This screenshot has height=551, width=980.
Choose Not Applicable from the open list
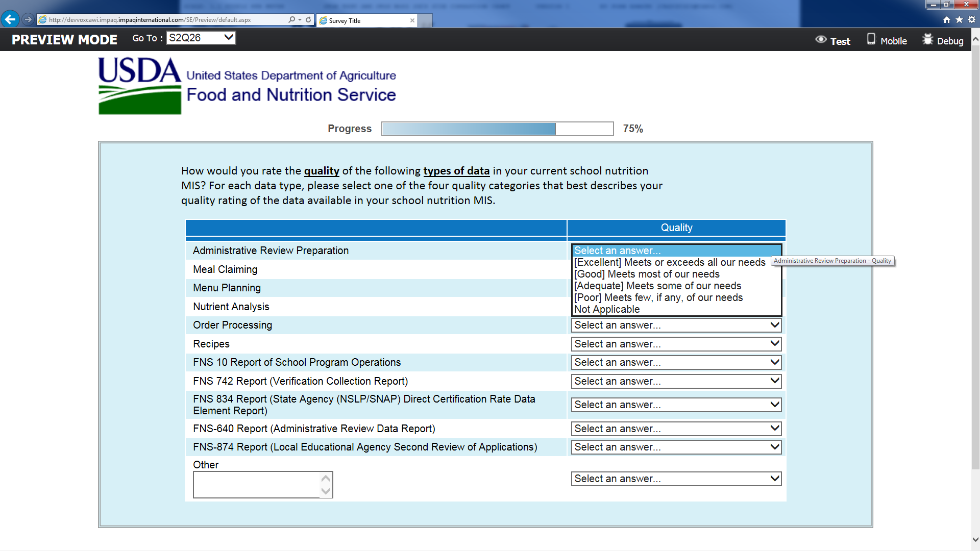point(607,309)
